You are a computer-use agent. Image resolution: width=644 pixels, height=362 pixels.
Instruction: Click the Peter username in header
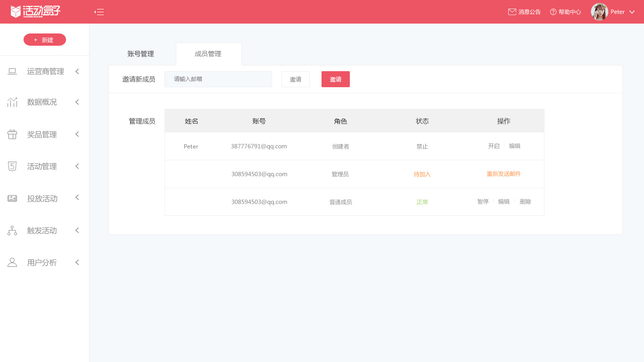tap(618, 12)
